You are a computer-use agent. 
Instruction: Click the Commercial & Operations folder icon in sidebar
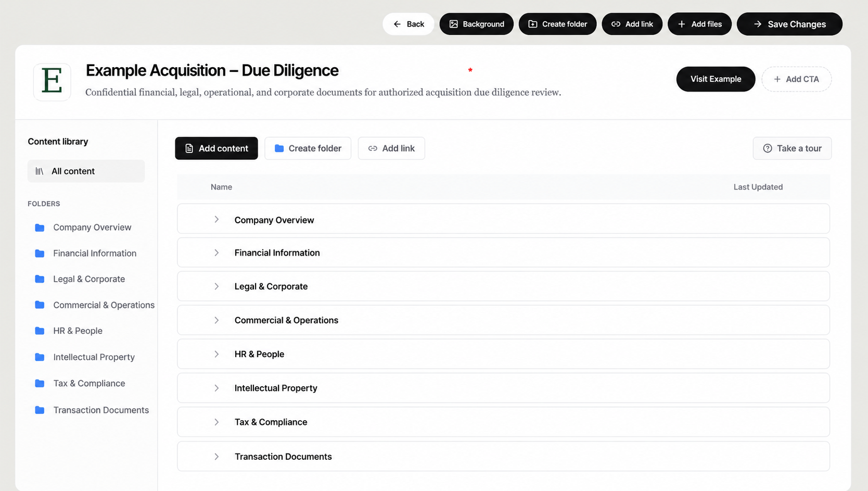tap(40, 305)
